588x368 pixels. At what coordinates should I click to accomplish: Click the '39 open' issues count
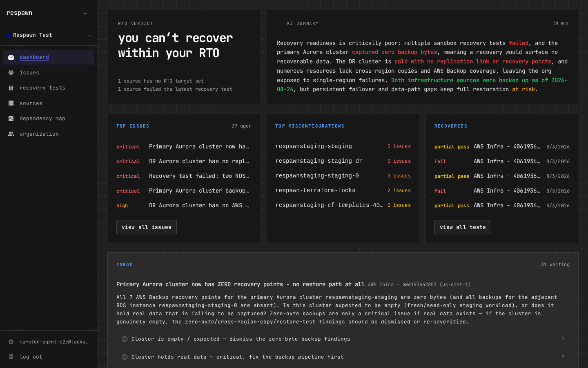tap(241, 126)
